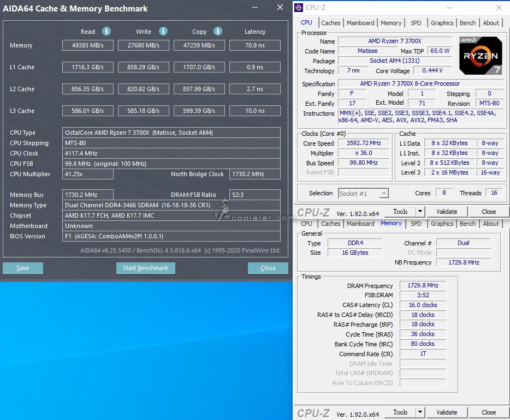Switch to CPU tab in CPU-Z memory window
The width and height of the screenshot is (510, 420).
pos(306,224)
